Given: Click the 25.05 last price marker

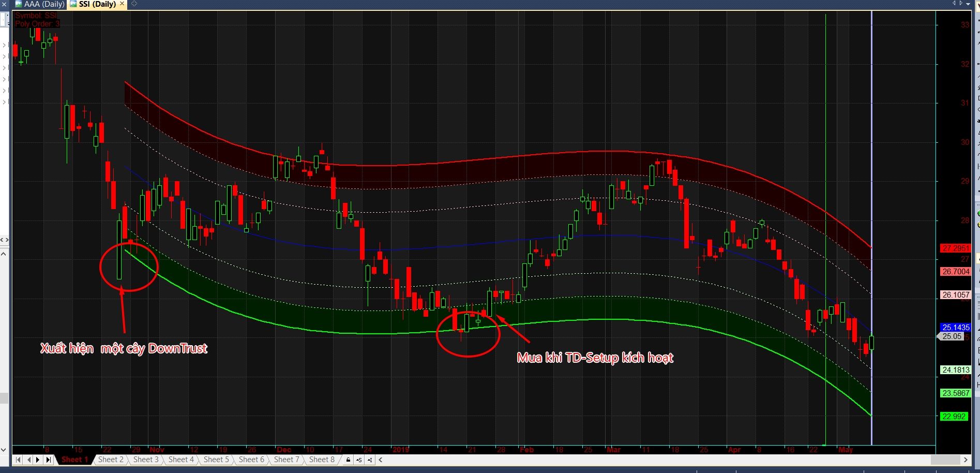Looking at the screenshot, I should tap(951, 336).
